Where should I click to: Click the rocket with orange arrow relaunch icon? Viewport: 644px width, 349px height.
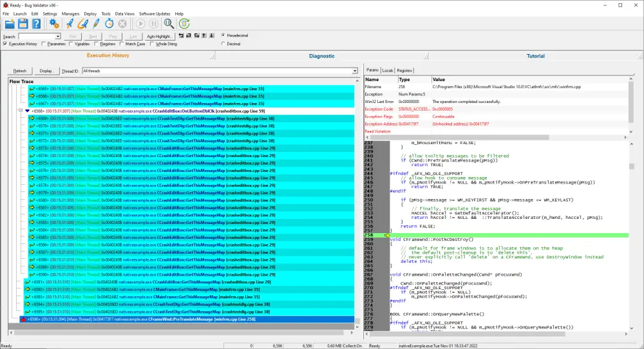82,24
